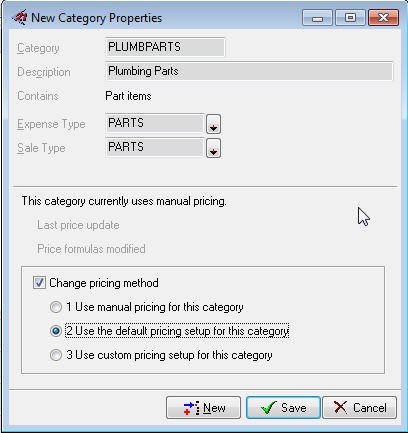Open the Expense Type lookup arrow
This screenshot has width=408, height=433.
213,124
